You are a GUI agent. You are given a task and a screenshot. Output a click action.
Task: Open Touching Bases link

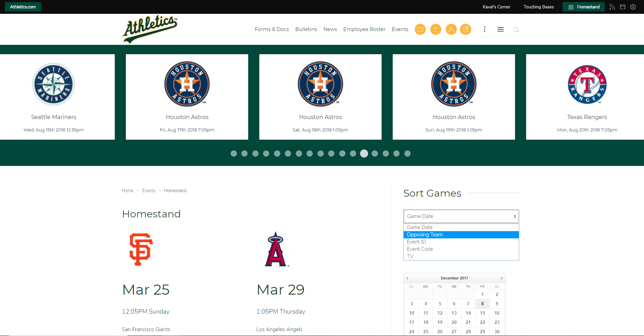(x=539, y=7)
